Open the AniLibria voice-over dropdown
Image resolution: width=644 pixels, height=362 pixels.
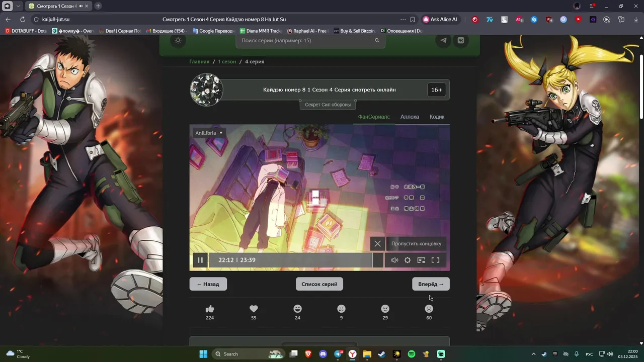click(x=209, y=133)
